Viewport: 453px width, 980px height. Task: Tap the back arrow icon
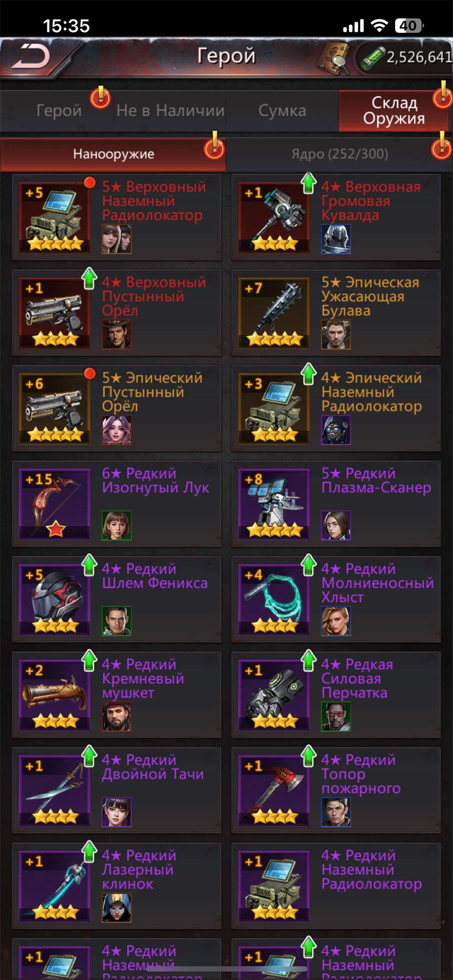[31, 56]
